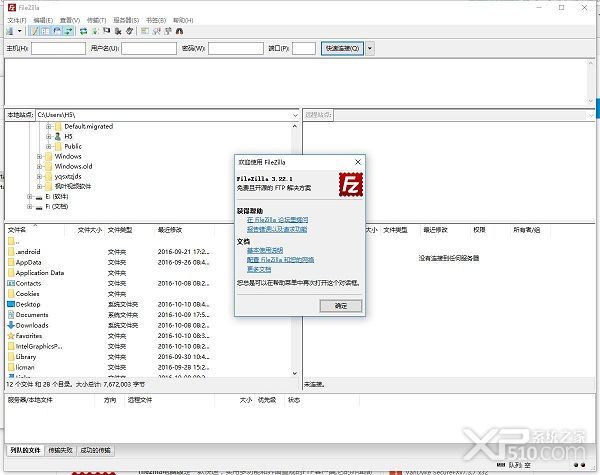Click the reconnect to last server icon
Viewport: 600px width, 475px height.
[x=130, y=31]
